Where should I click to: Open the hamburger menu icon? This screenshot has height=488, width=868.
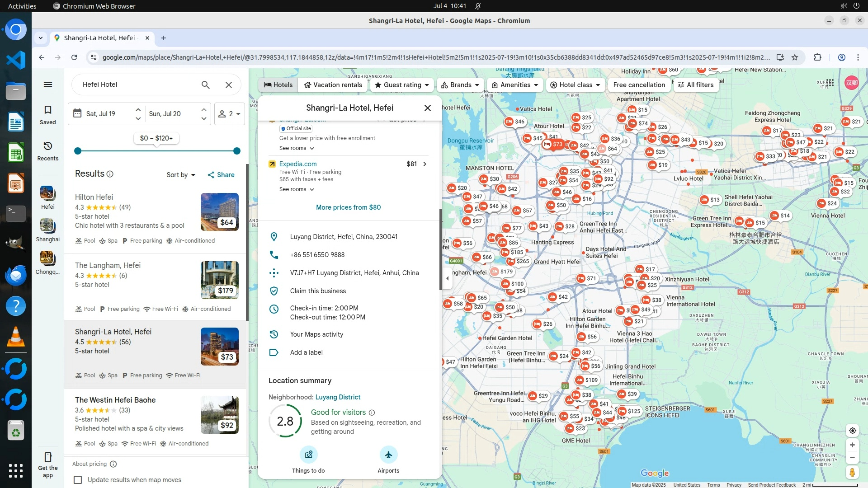pyautogui.click(x=47, y=85)
